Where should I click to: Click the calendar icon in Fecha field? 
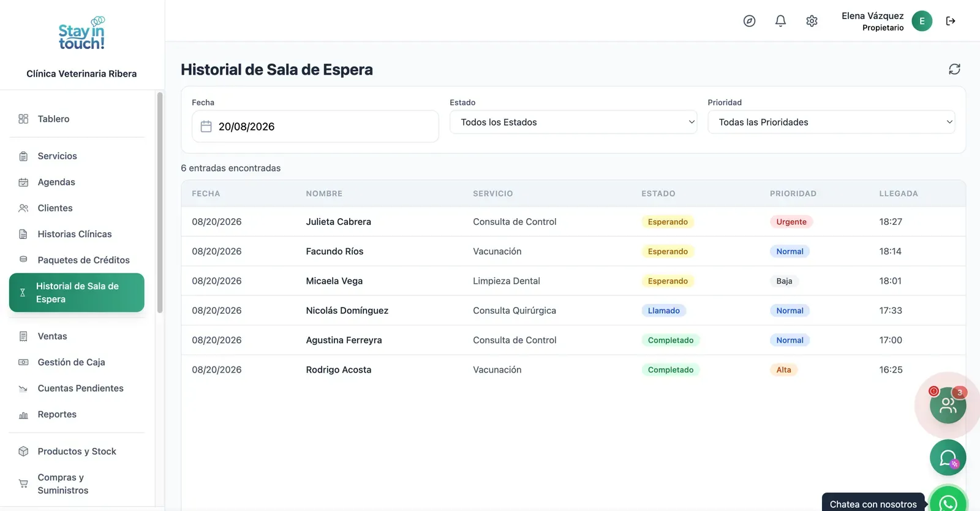click(x=206, y=127)
